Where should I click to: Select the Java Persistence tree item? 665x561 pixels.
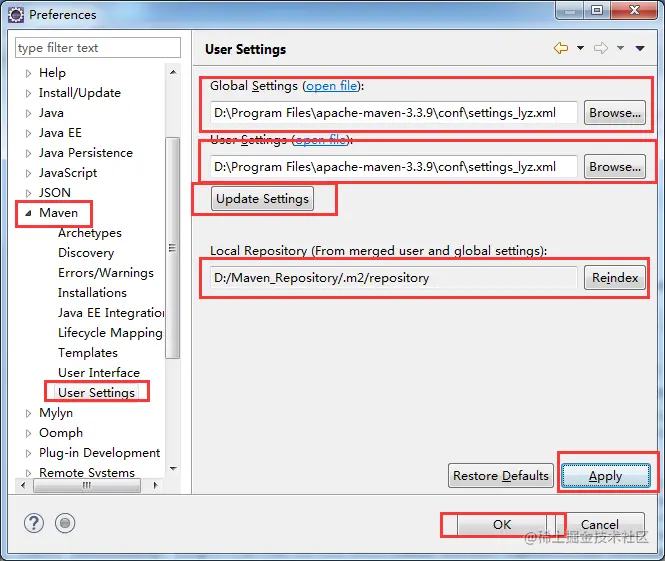pos(86,153)
